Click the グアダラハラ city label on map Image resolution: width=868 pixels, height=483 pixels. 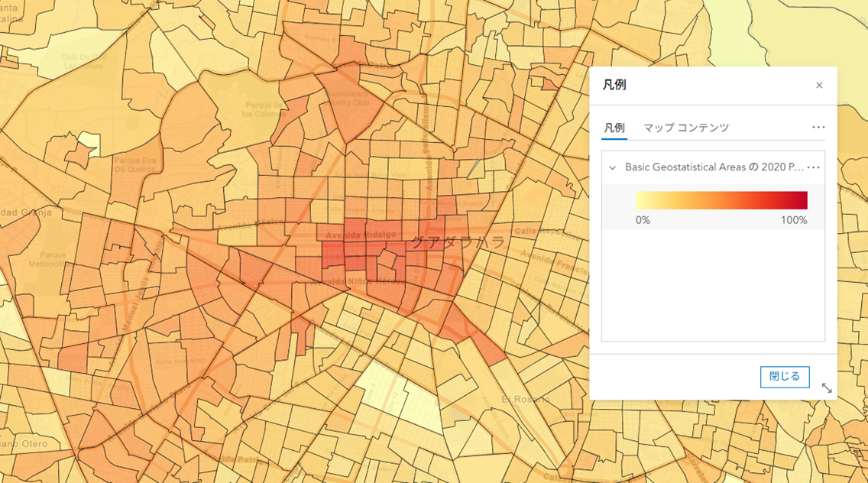pos(458,242)
